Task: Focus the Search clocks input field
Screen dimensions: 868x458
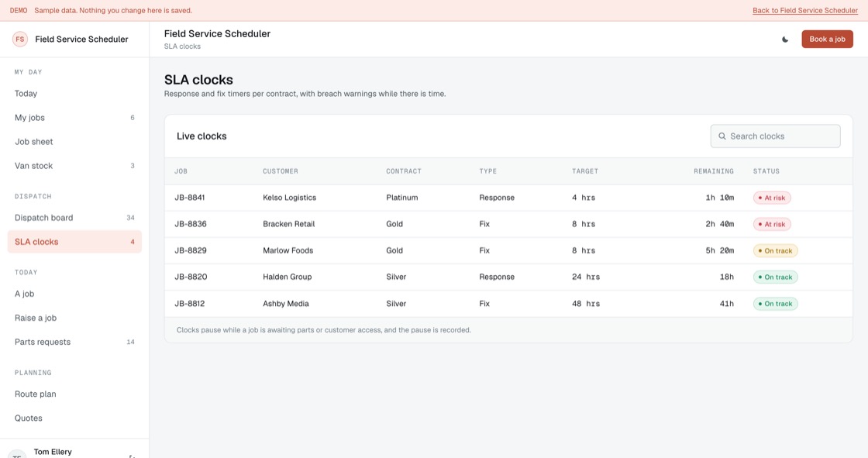Action: click(x=775, y=136)
